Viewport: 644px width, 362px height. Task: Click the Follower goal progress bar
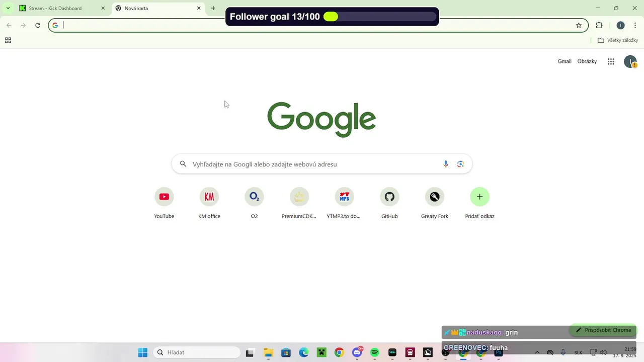click(380, 17)
